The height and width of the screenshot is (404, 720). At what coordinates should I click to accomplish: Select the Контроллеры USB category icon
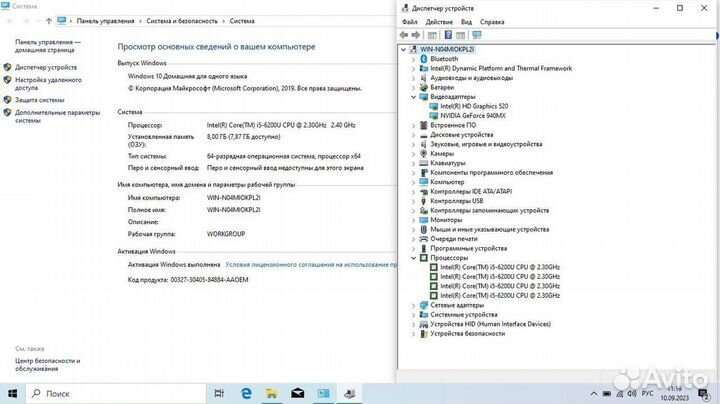[x=424, y=201]
